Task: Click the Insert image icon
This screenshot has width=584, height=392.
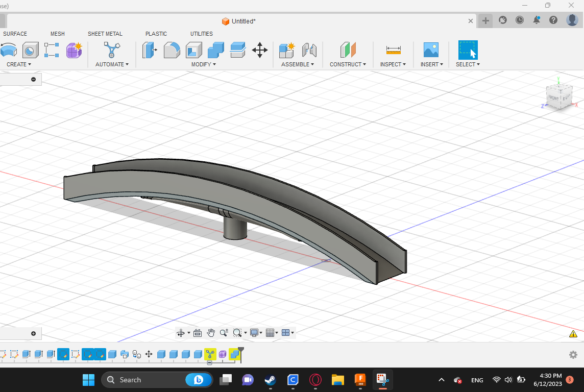Action: tap(431, 50)
